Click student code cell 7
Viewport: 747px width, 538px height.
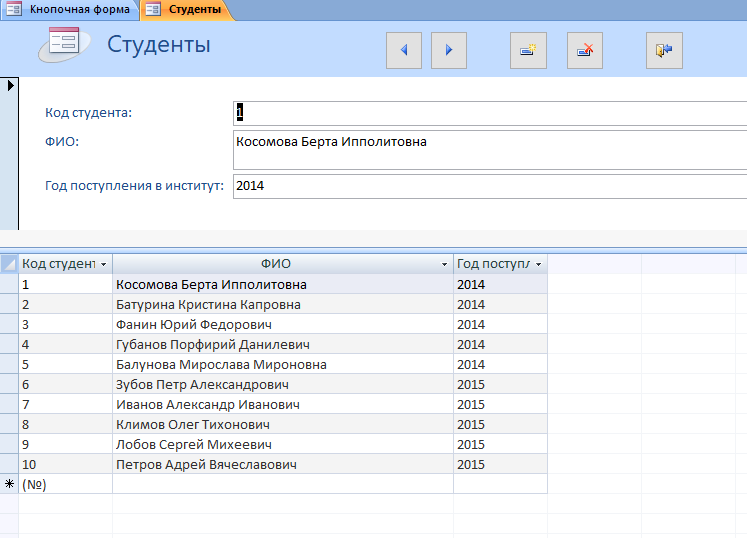(65, 405)
